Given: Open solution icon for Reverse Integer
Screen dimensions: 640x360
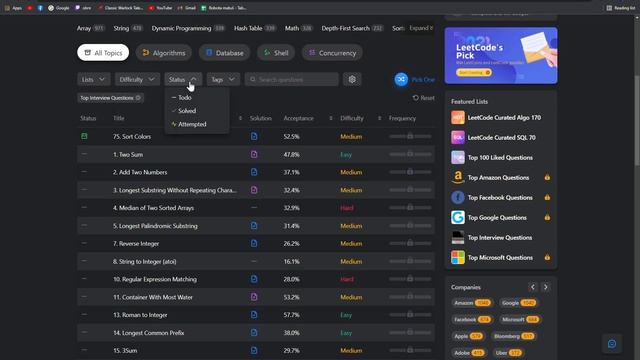Looking at the screenshot, I should 254,243.
